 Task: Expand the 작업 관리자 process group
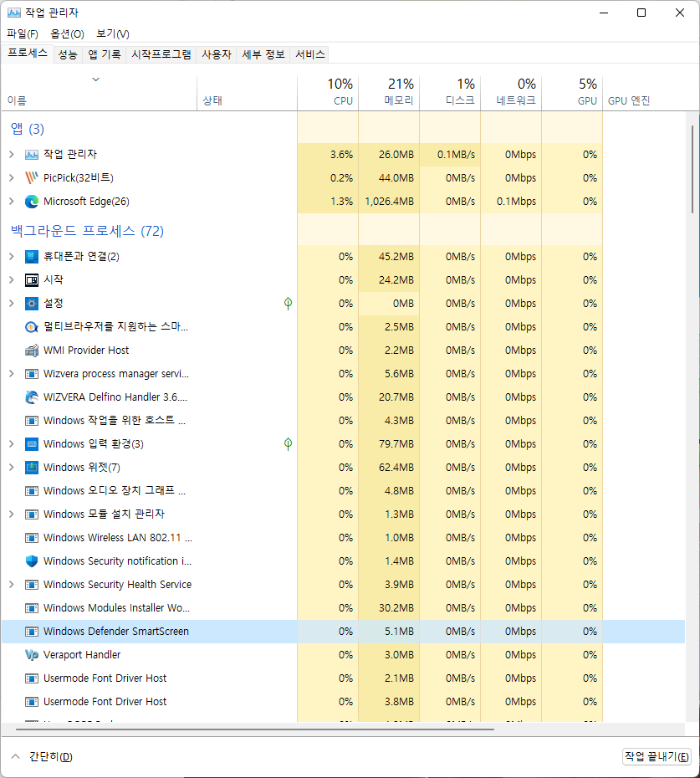(x=12, y=155)
